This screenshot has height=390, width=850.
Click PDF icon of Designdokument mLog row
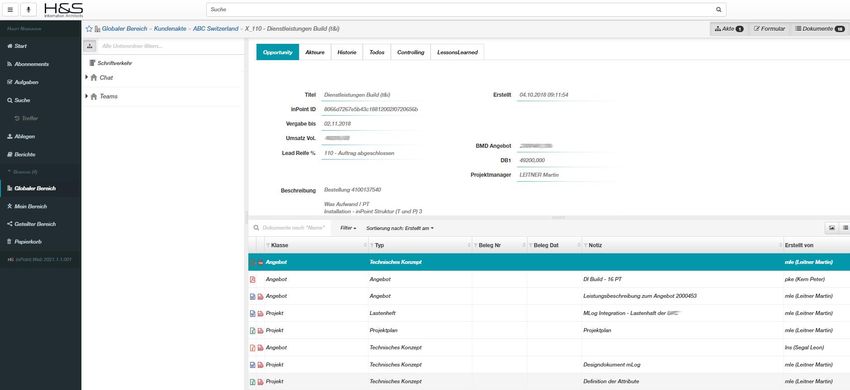(x=260, y=365)
